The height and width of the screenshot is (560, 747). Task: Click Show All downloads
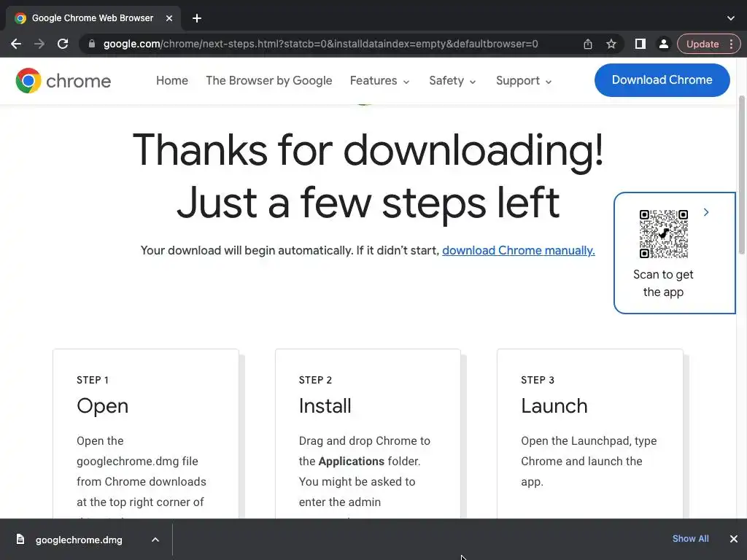tap(690, 539)
